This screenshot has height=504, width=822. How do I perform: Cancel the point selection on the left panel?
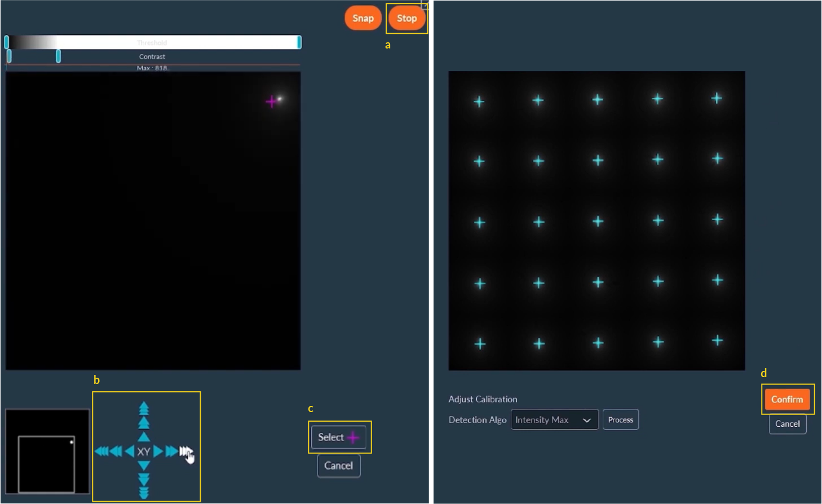coord(338,466)
